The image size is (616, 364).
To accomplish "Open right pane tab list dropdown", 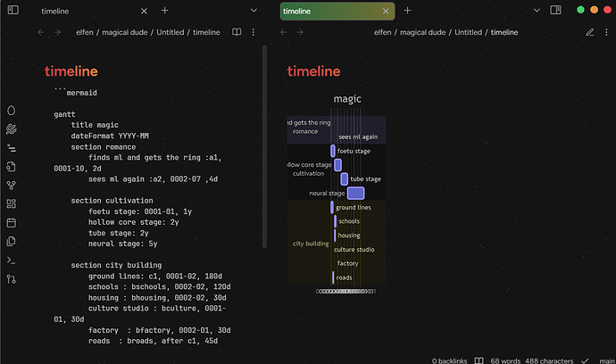I will [x=537, y=11].
